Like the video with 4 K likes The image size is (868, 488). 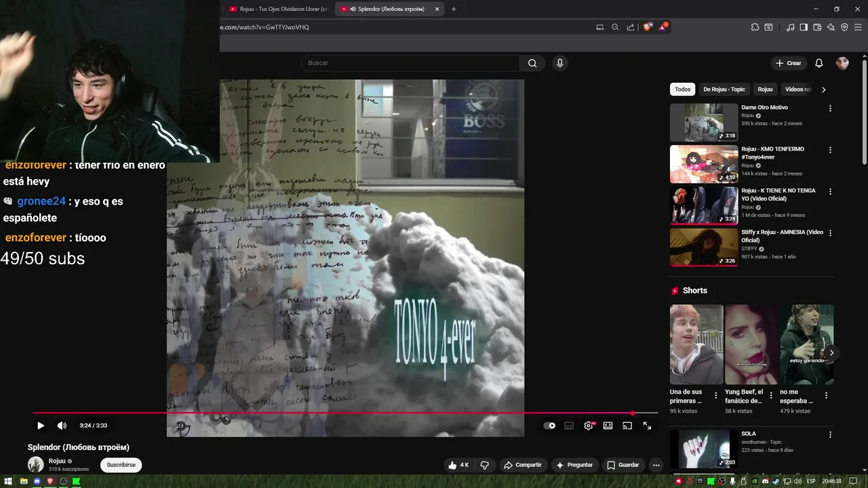point(458,465)
